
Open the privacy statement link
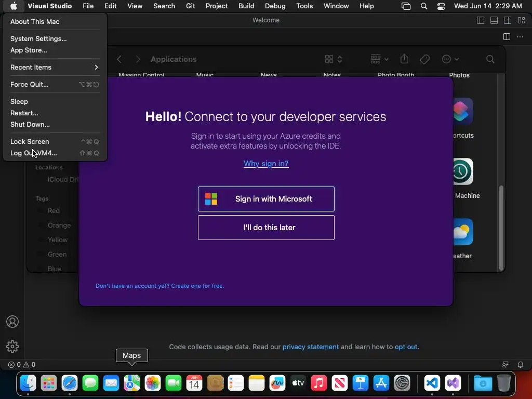coord(311,347)
